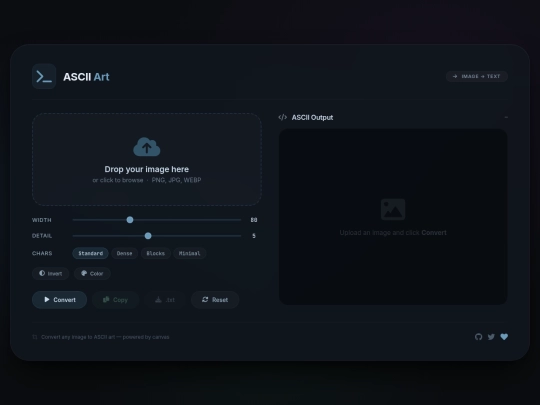Click the 'Drop your image here' text
The width and height of the screenshot is (540, 405).
tap(147, 169)
